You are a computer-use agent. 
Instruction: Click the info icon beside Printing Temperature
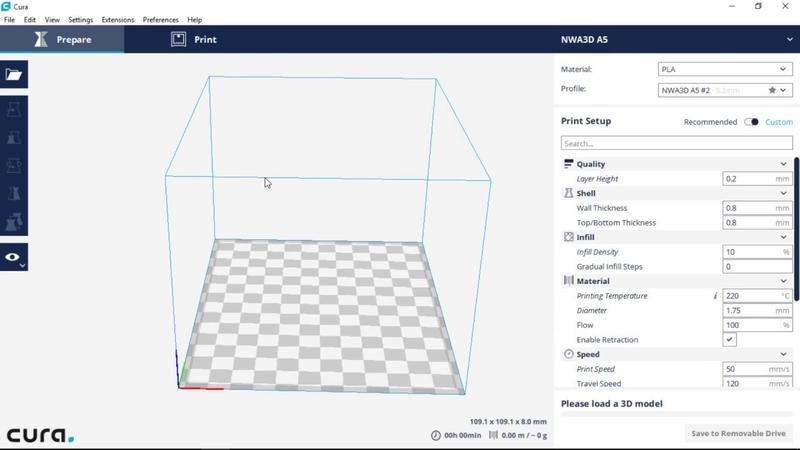click(715, 296)
